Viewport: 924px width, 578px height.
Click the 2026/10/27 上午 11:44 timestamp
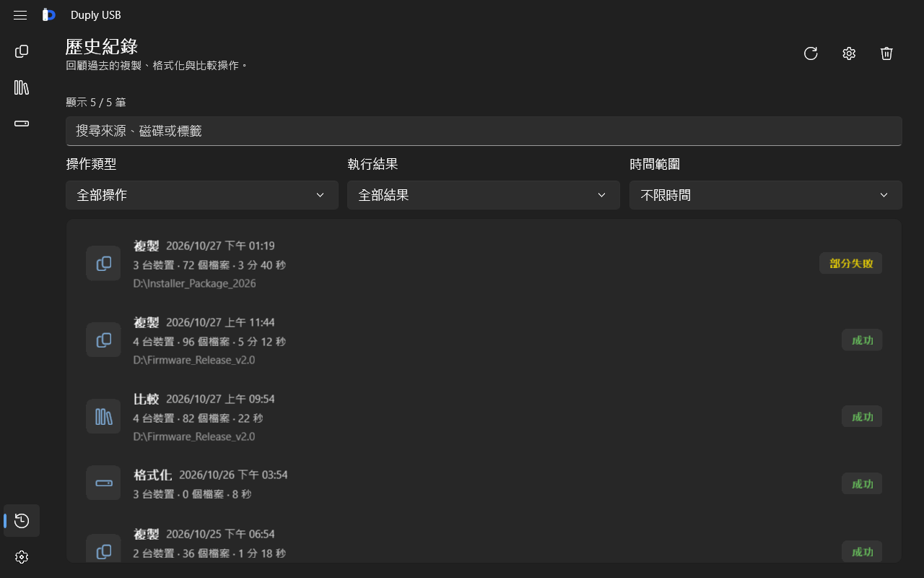tap(220, 322)
